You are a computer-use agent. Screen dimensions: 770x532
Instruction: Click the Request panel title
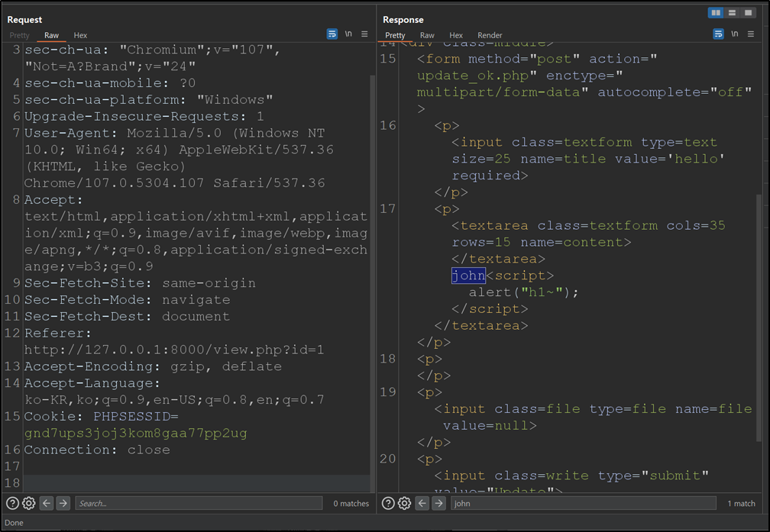tap(24, 20)
